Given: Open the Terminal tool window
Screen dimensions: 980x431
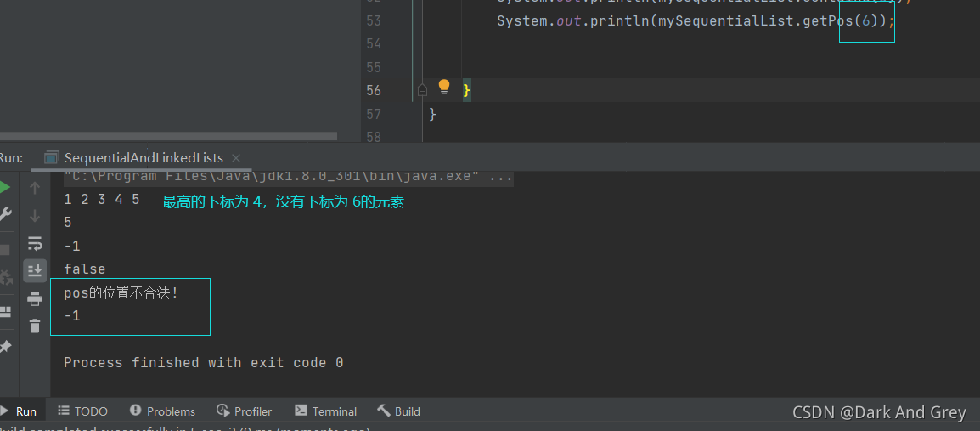Looking at the screenshot, I should click(x=325, y=411).
